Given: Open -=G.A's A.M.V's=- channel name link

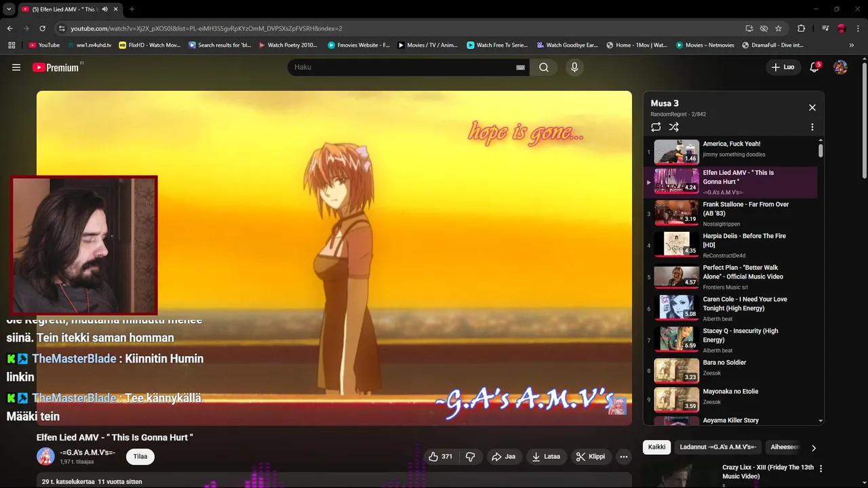Looking at the screenshot, I should 87,453.
